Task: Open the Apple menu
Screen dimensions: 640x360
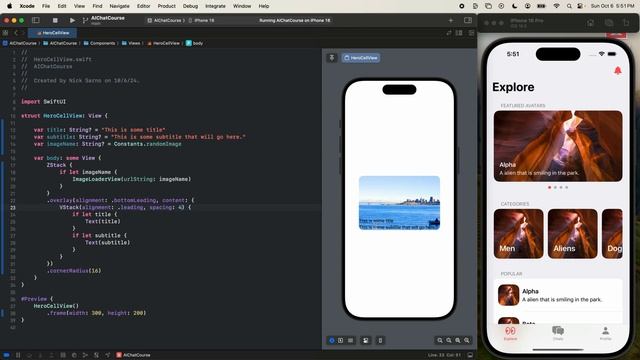Action: tap(9, 6)
